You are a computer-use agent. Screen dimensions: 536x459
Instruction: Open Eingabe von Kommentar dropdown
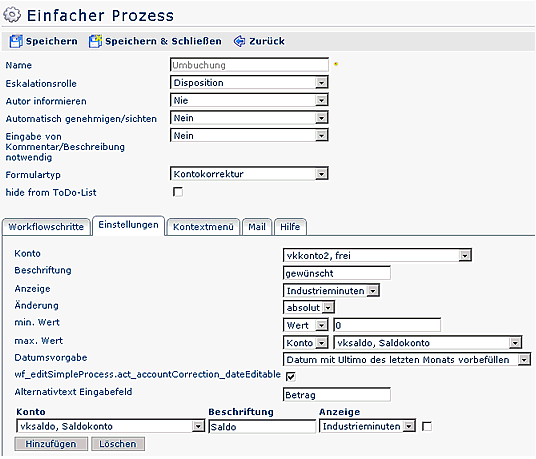click(x=249, y=136)
